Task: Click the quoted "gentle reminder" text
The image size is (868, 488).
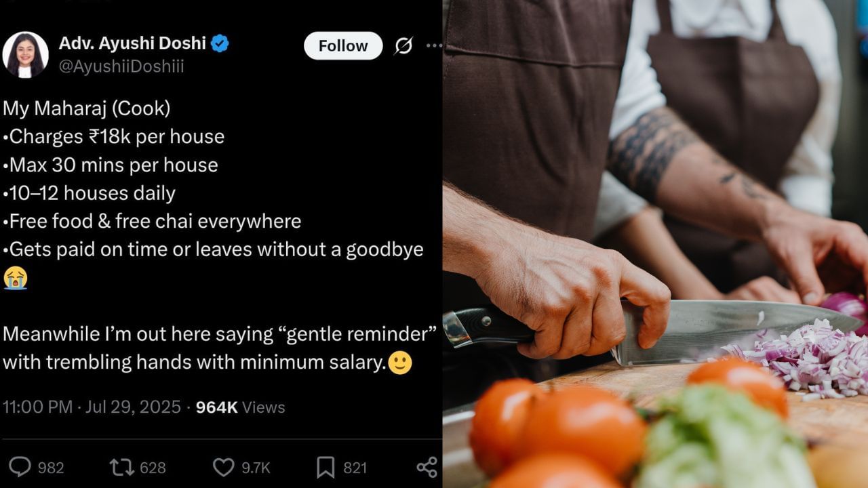Action: point(361,334)
